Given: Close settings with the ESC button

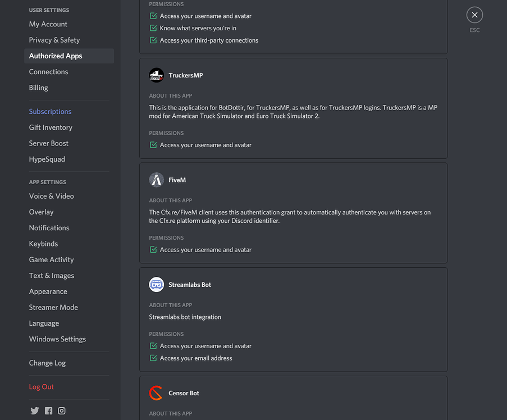Looking at the screenshot, I should point(474,15).
